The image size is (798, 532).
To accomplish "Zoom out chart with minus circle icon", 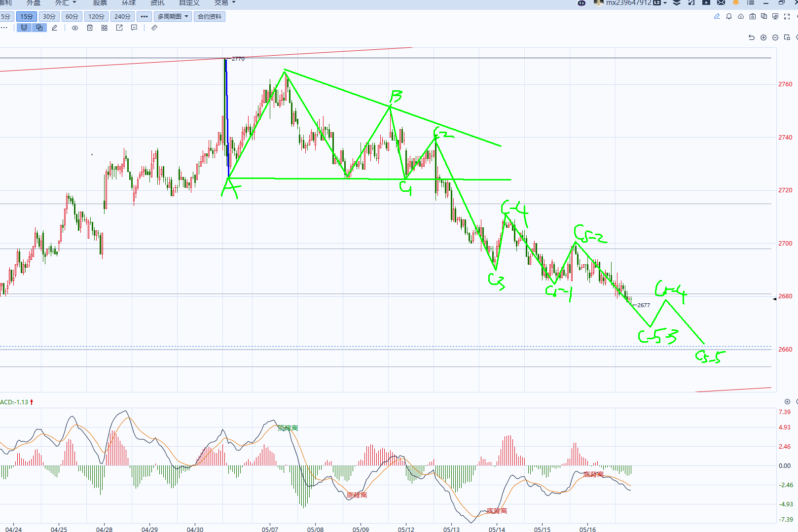I will (x=775, y=37).
